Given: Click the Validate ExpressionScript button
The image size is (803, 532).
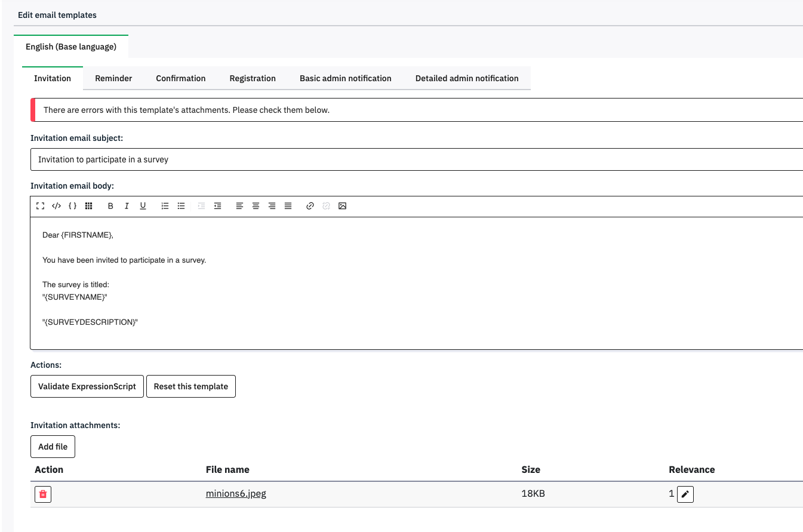Looking at the screenshot, I should coord(87,386).
